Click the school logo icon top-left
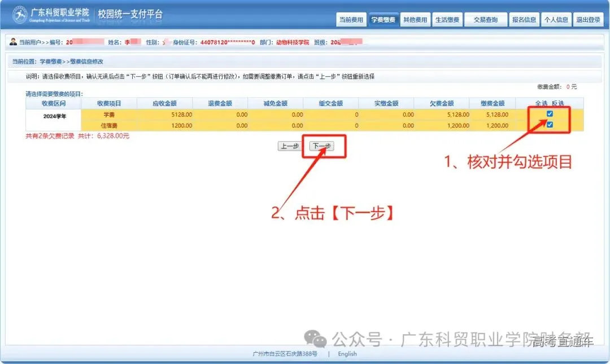 [20, 14]
